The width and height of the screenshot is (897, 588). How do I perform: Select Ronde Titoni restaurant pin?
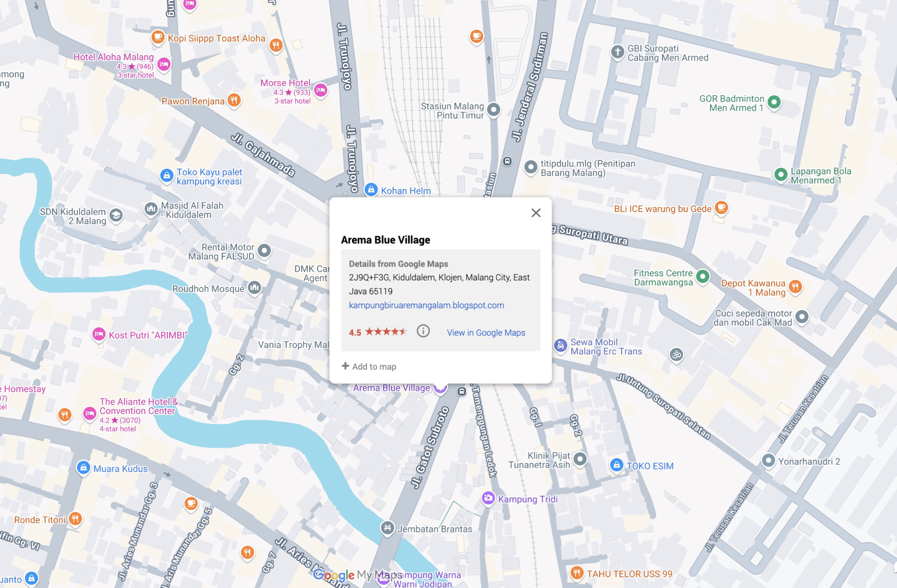click(75, 519)
